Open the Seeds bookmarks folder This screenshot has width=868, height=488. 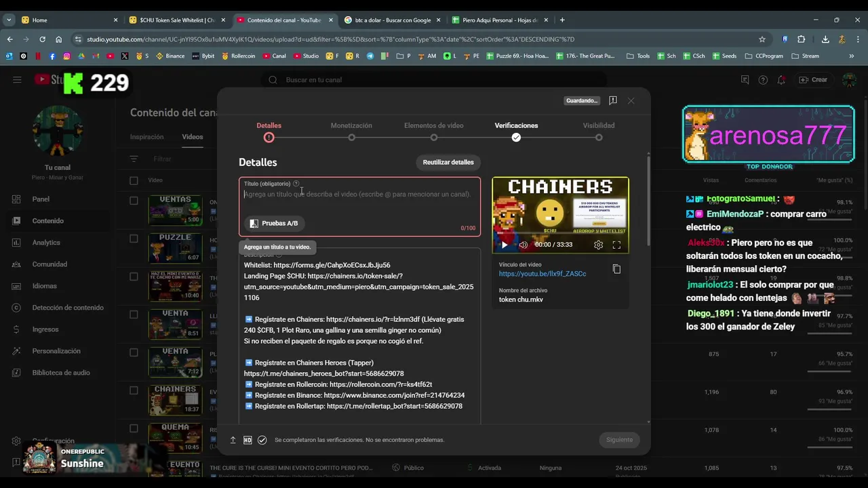[x=724, y=56]
